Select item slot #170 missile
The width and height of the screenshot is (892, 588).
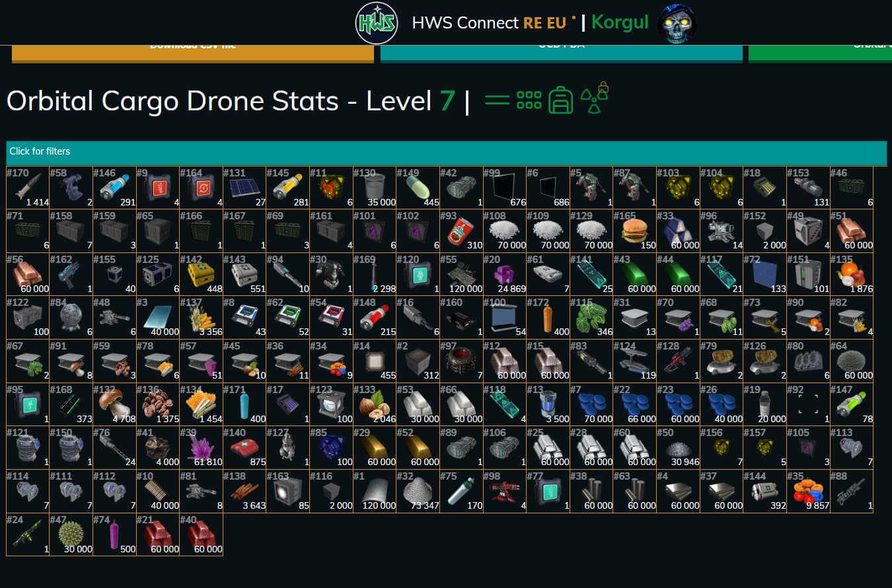coord(28,188)
